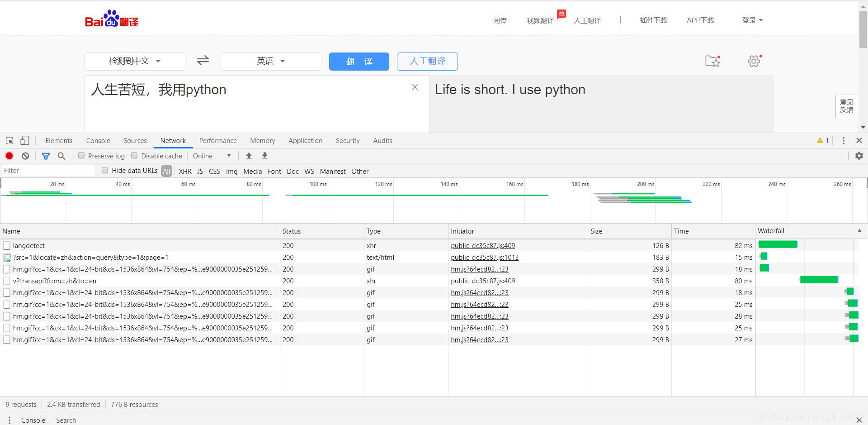Image resolution: width=868 pixels, height=425 pixels.
Task: Swap source and target languages
Action: [203, 60]
